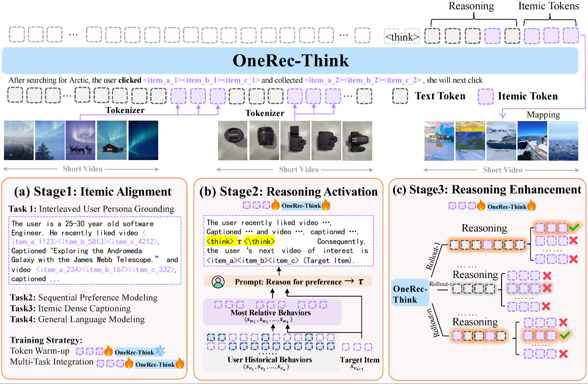Viewport: 588px width, 384px height.
Task: Click the large OneRec-Think blue banner
Action: (x=290, y=60)
